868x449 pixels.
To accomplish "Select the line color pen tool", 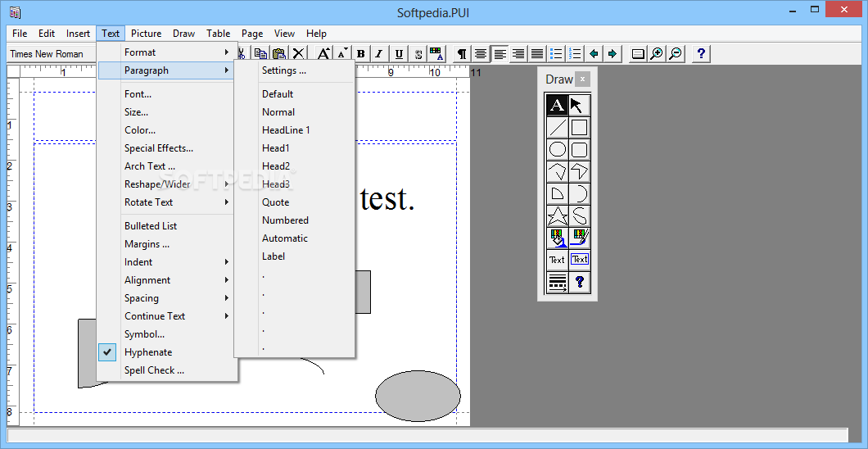I will pyautogui.click(x=580, y=238).
